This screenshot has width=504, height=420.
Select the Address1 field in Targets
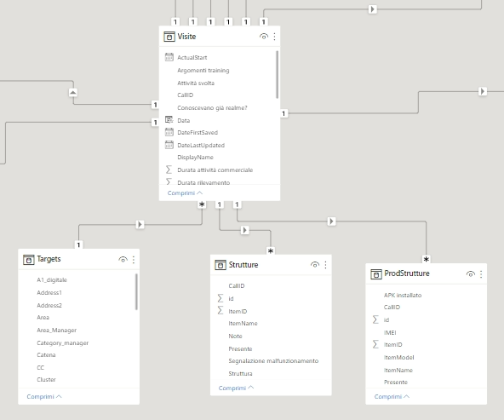[x=49, y=293]
